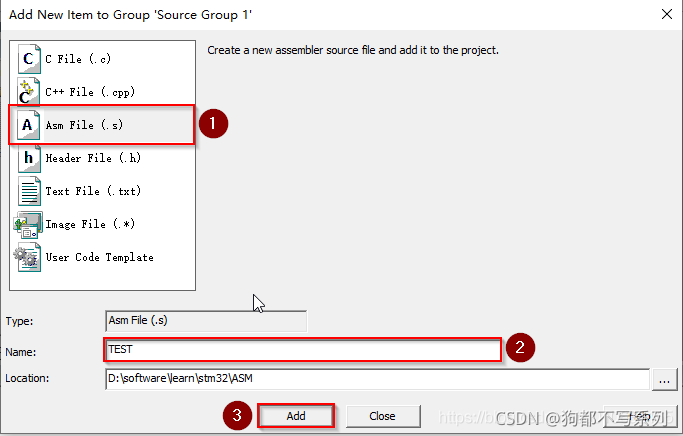This screenshot has width=683, height=436.
Task: Focus the Name input field with TEST
Action: pos(303,349)
